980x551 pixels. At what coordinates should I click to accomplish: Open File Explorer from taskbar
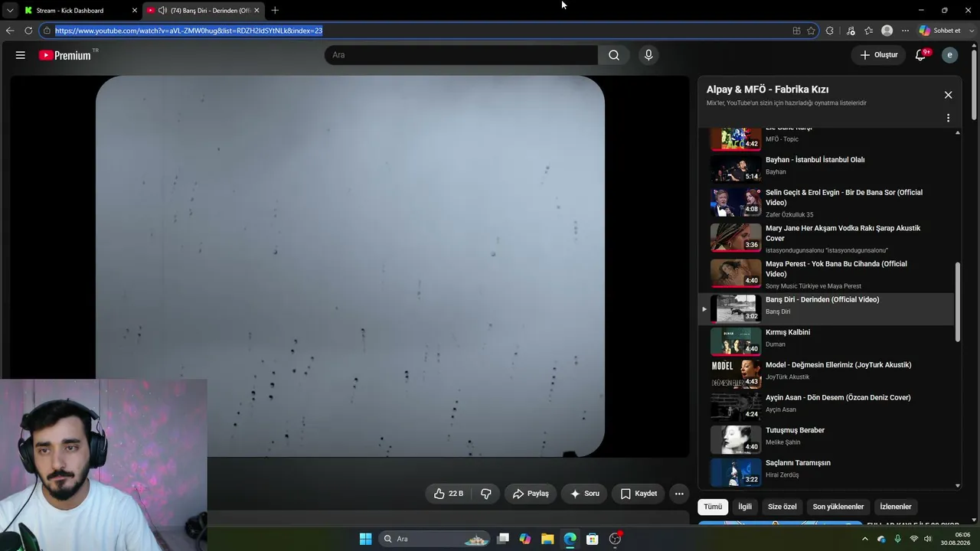(x=547, y=539)
